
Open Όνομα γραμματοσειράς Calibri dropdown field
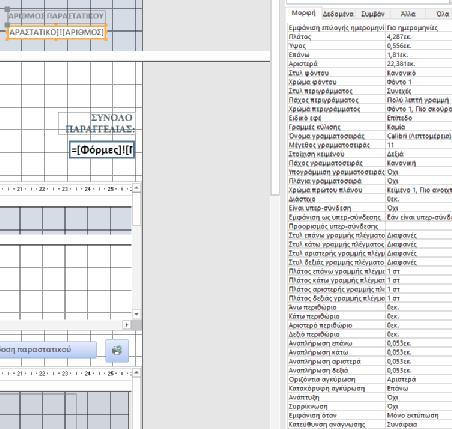(x=419, y=136)
